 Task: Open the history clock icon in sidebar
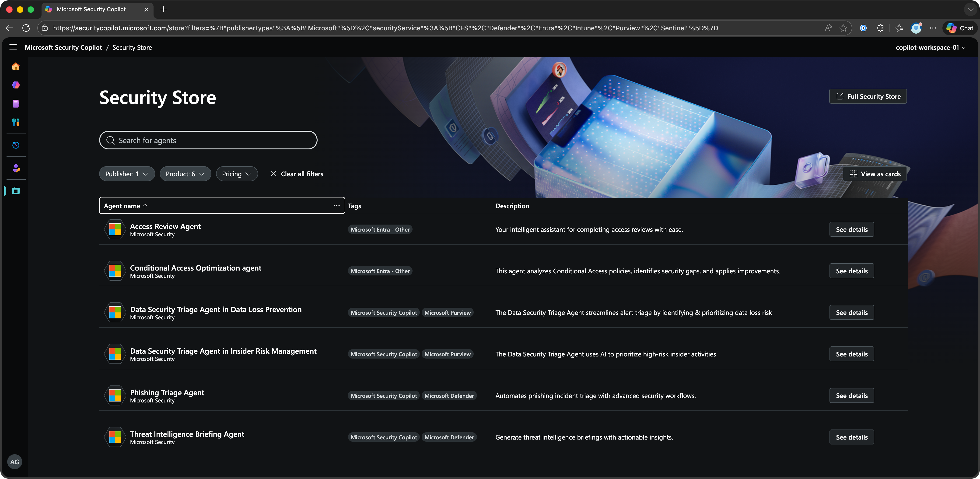[16, 145]
